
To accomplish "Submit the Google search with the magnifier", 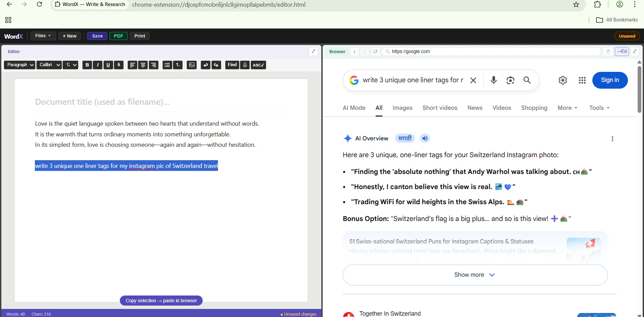I will pyautogui.click(x=527, y=80).
